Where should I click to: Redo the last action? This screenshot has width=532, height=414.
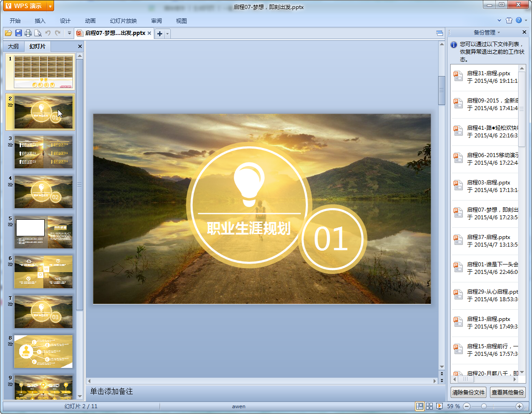point(58,33)
